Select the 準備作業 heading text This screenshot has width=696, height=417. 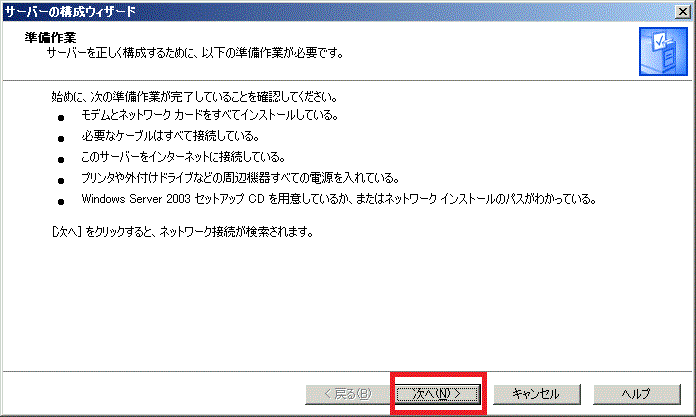click(x=51, y=38)
